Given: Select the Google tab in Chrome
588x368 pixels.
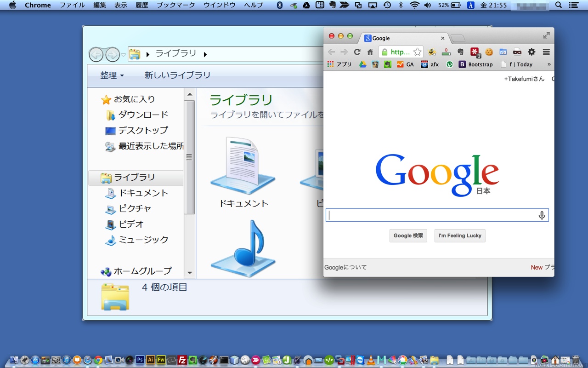Looking at the screenshot, I should tap(404, 38).
